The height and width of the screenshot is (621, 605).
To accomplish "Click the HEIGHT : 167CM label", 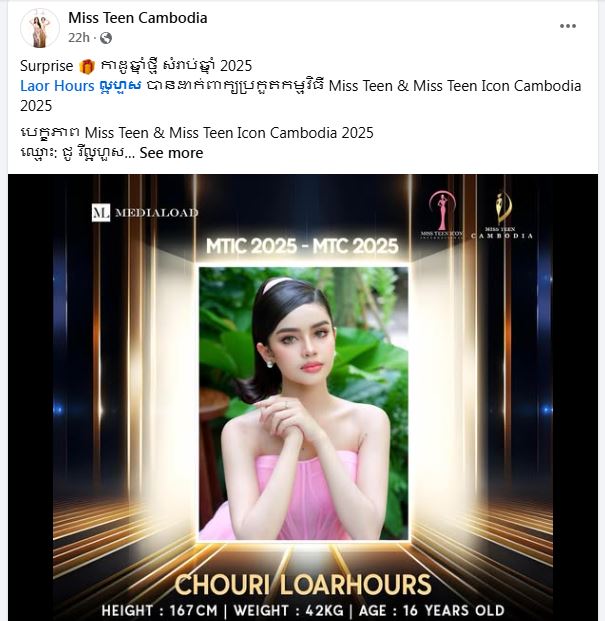I will (x=159, y=610).
